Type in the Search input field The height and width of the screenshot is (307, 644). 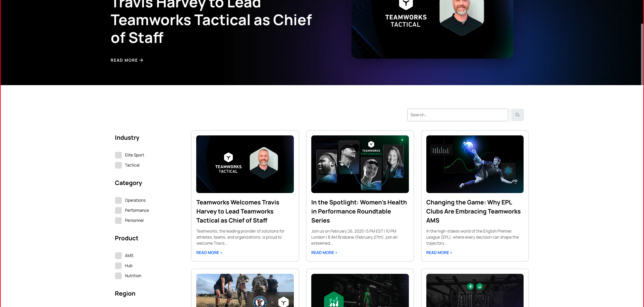coord(457,115)
